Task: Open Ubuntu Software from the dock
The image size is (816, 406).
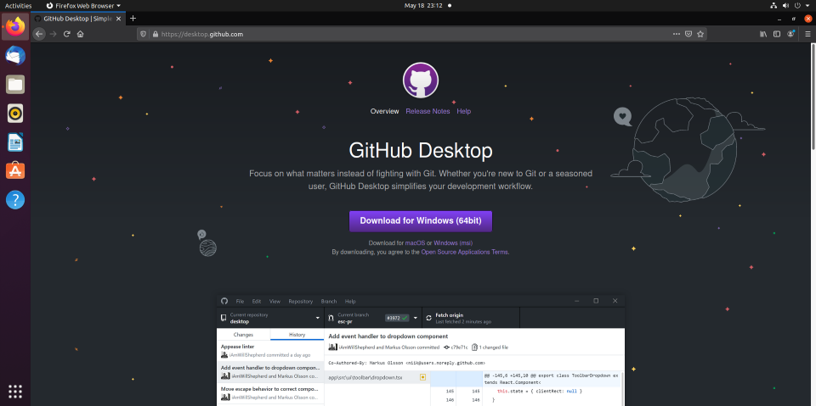Action: [x=15, y=171]
